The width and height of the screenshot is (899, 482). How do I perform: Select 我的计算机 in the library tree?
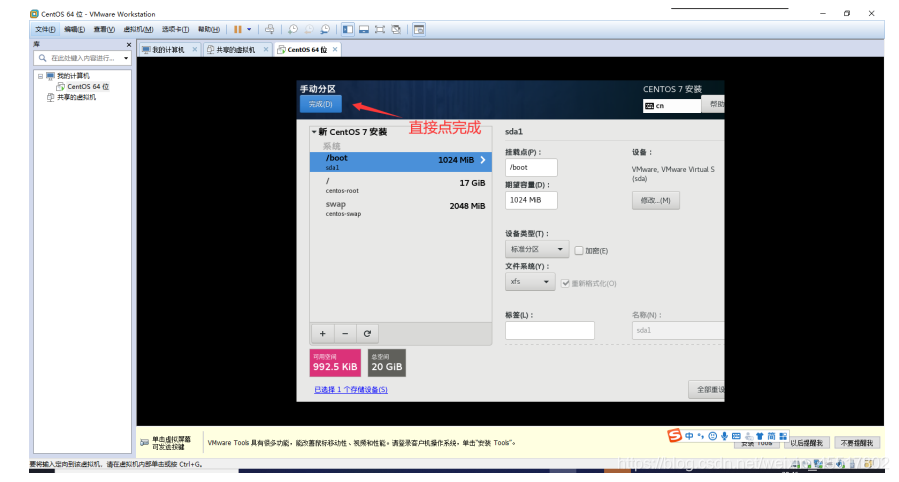(73, 76)
